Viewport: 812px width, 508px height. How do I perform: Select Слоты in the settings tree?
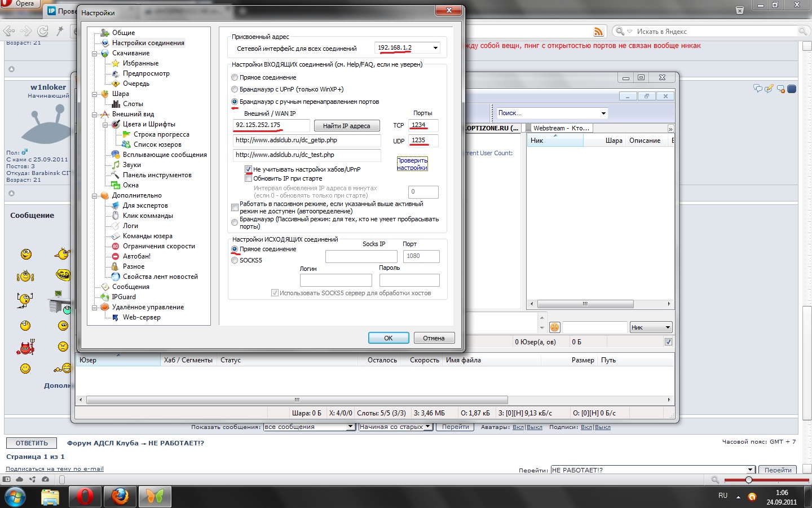133,104
